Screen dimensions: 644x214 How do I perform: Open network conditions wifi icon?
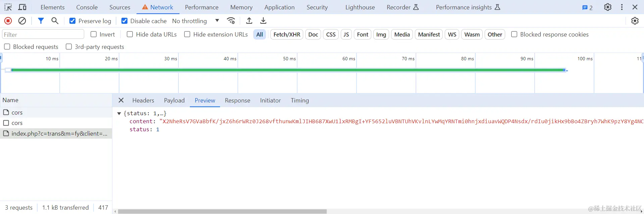(231, 21)
